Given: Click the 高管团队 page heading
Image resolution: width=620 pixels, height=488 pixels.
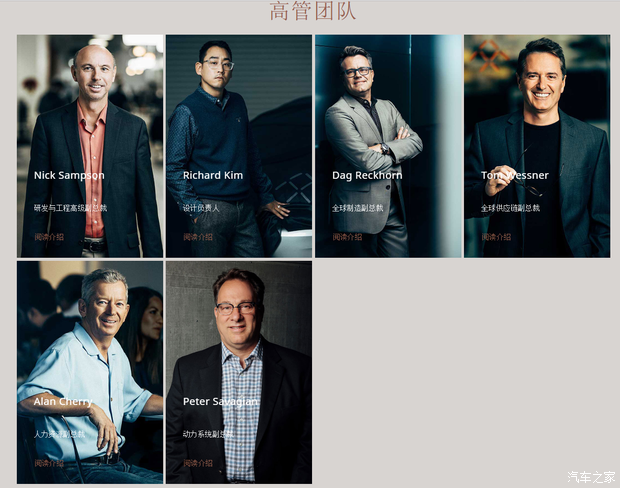Looking at the screenshot, I should 313,11.
